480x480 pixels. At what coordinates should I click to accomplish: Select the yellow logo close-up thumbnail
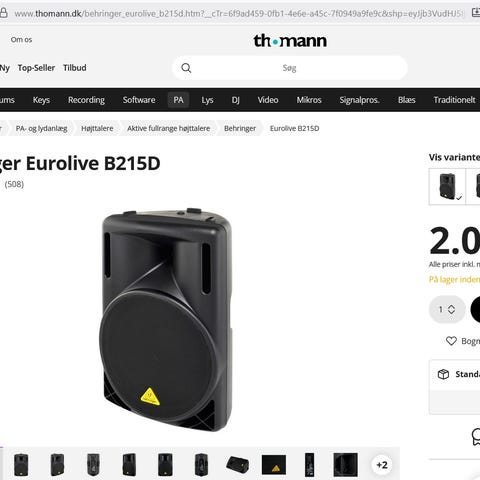[274, 465]
